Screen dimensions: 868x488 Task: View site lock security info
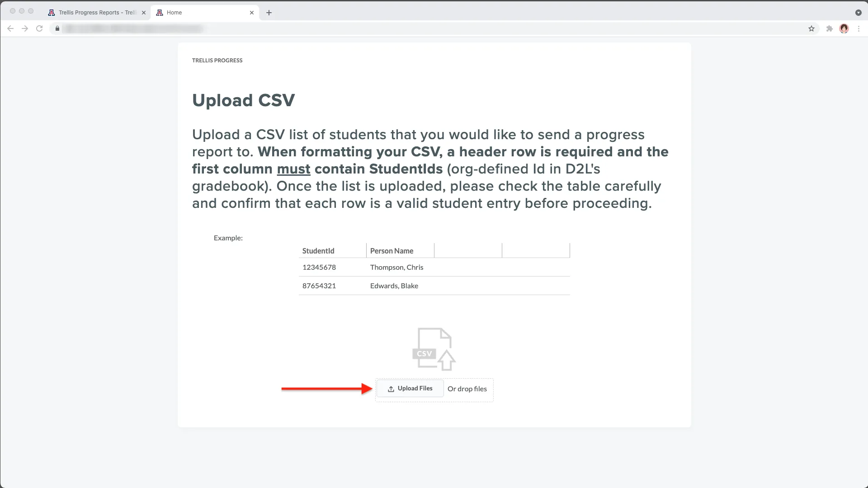tap(57, 28)
